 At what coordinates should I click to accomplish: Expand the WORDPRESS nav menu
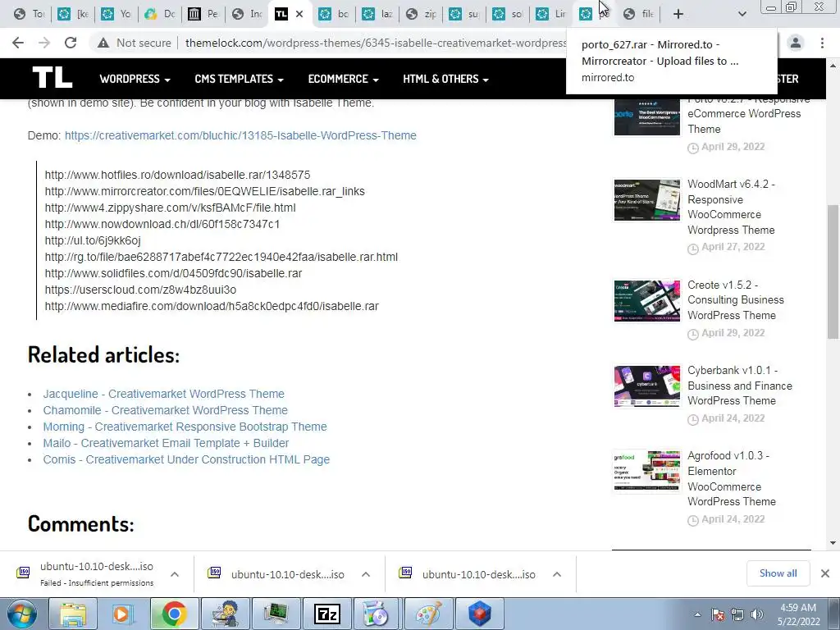135,79
